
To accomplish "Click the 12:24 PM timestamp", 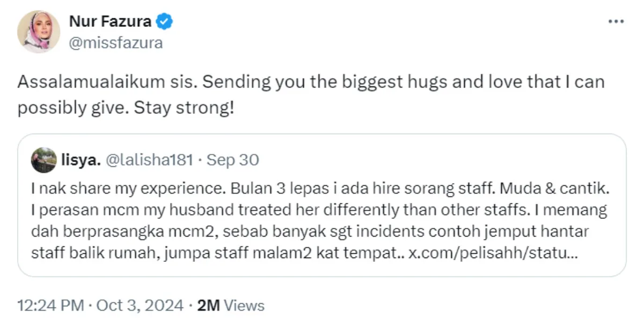I will coord(50,305).
